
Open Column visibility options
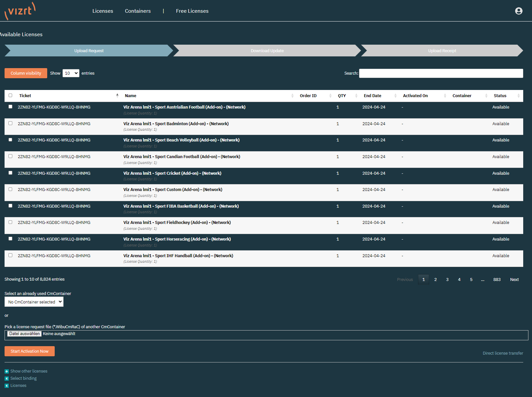(x=26, y=73)
